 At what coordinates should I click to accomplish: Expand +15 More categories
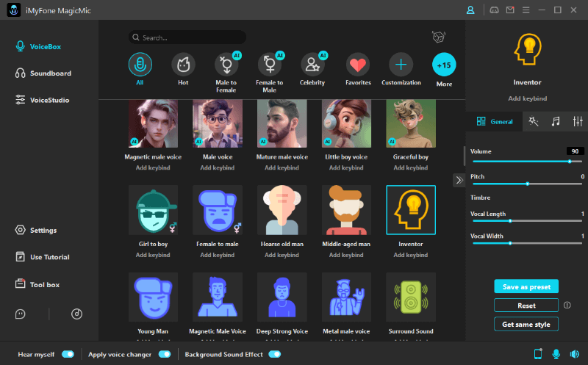tap(444, 65)
